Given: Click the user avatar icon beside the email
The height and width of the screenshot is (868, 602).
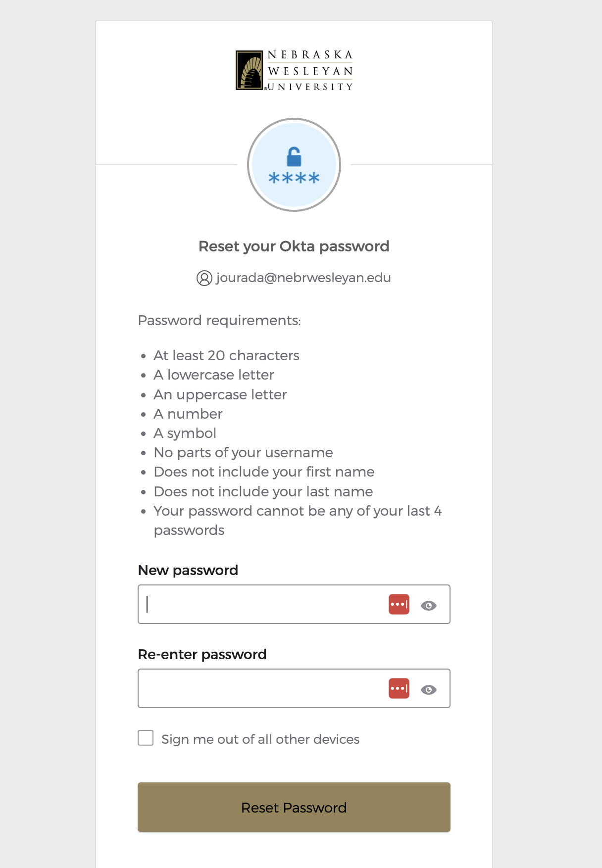Looking at the screenshot, I should coord(204,278).
